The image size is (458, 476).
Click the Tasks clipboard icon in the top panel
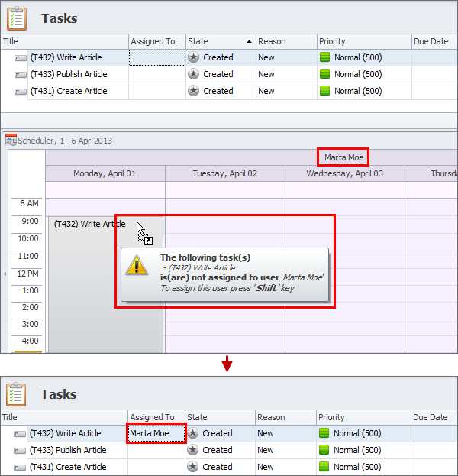click(x=17, y=18)
